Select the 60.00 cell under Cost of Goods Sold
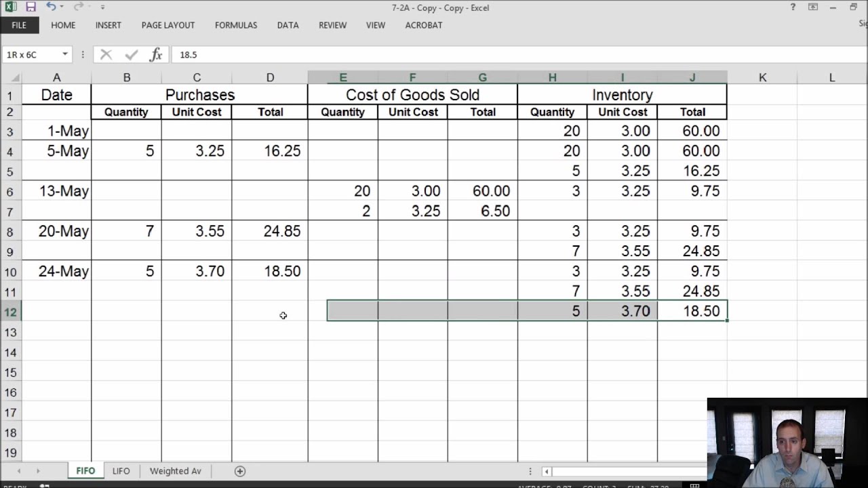The height and width of the screenshot is (488, 868). click(482, 191)
